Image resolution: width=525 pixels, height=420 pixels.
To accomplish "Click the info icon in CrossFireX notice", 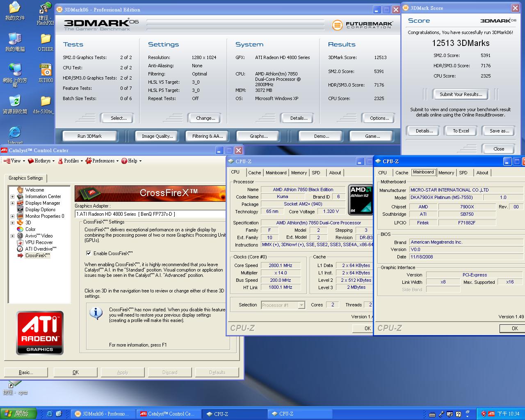I will coord(96,313).
